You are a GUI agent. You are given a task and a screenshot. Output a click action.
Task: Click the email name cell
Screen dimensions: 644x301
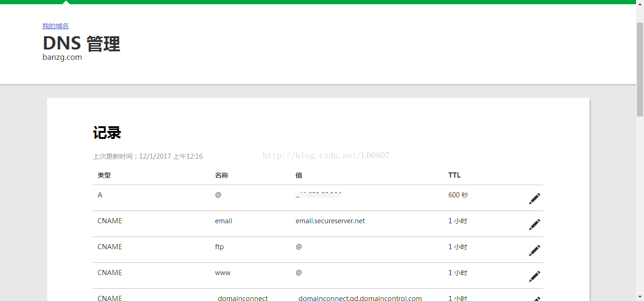point(223,221)
